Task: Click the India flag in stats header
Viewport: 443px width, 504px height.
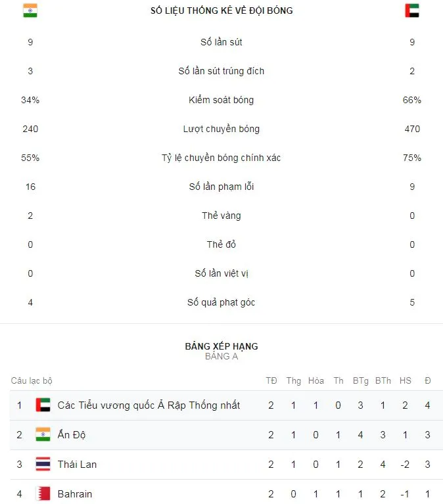Action: [30, 11]
